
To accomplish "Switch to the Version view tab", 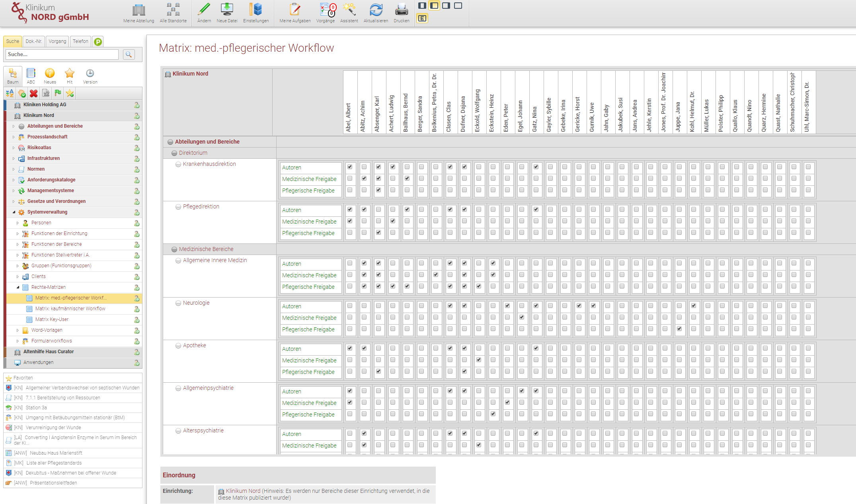I will [x=90, y=76].
